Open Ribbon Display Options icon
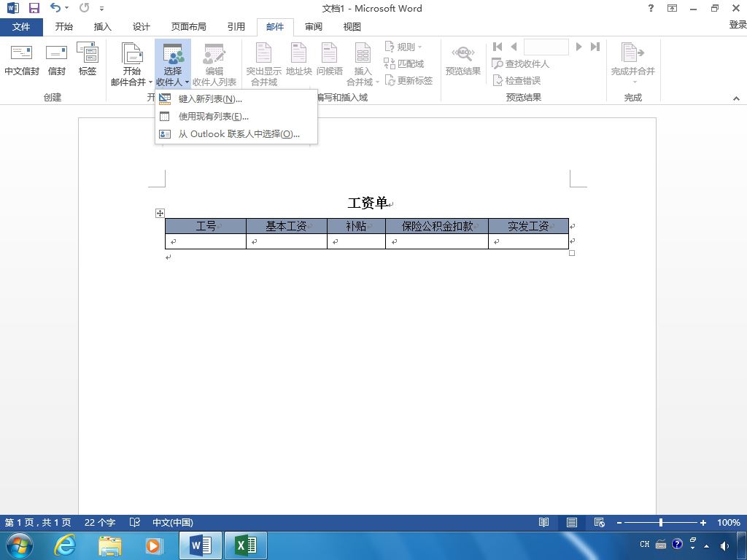Image resolution: width=747 pixels, height=560 pixels. 672,8
